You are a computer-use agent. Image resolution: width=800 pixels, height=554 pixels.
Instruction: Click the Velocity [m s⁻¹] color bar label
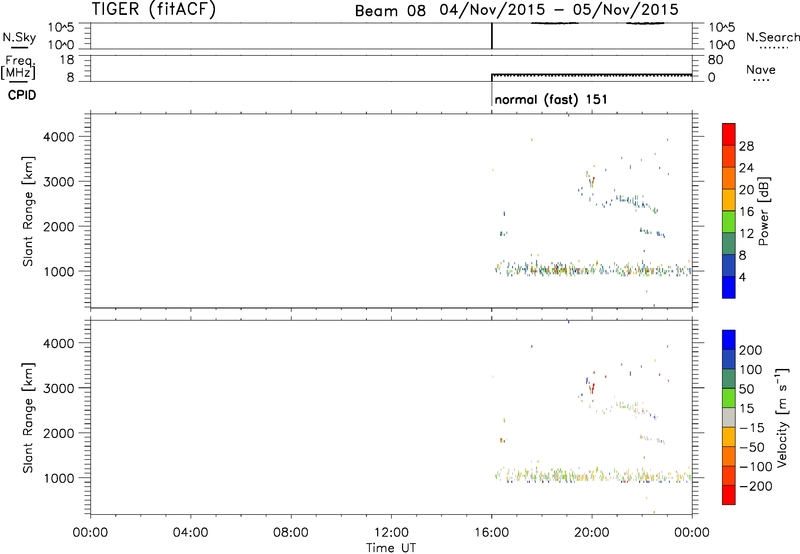pyautogui.click(x=782, y=417)
